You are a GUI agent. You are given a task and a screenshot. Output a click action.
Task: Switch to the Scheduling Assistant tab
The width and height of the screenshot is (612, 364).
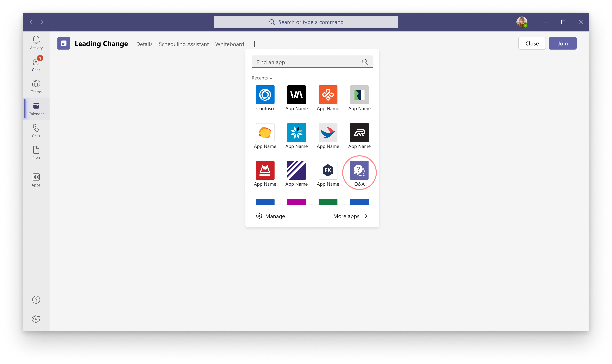pyautogui.click(x=184, y=44)
